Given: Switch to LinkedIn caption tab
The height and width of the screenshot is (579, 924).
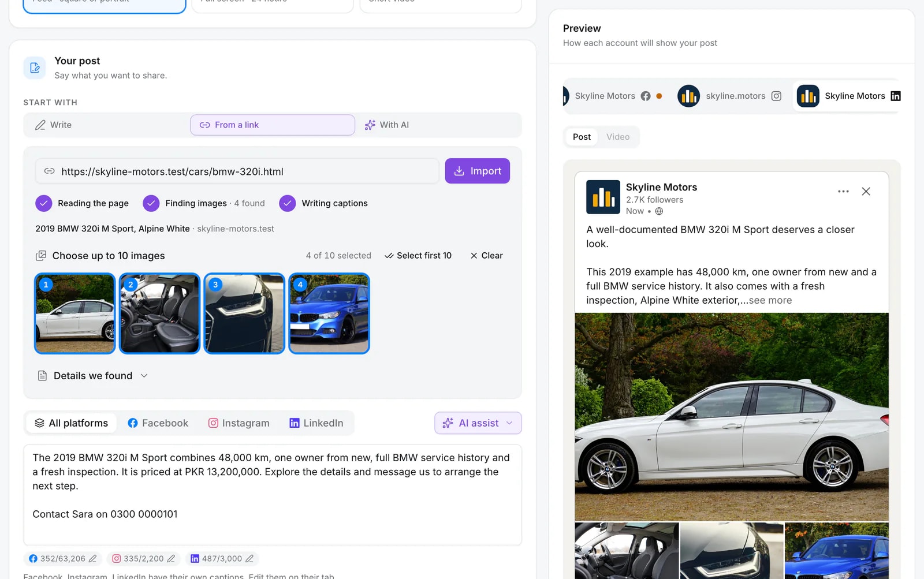Looking at the screenshot, I should [x=316, y=423].
